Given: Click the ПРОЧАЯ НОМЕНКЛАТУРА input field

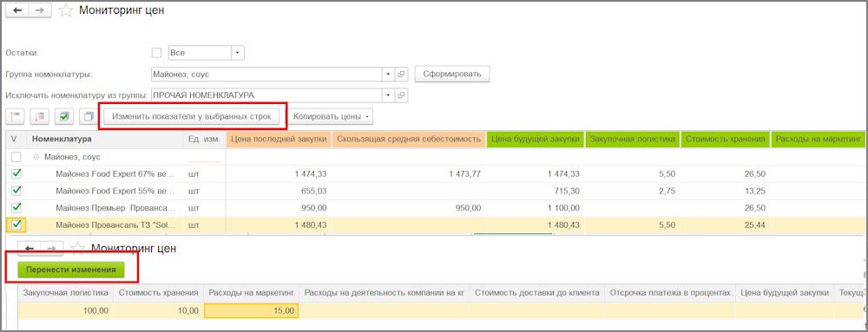Looking at the screenshot, I should (266, 95).
